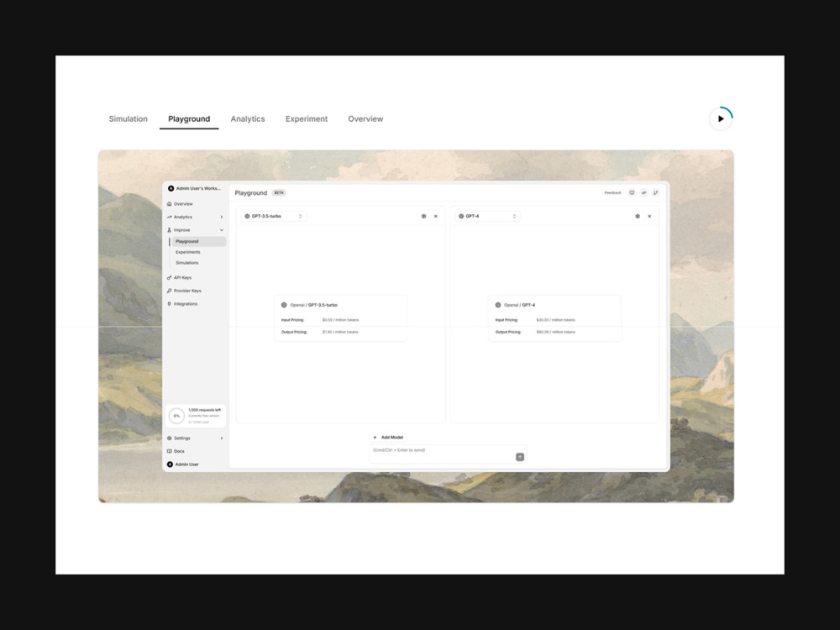840x630 pixels.
Task: Click the Overview home icon in the sidebar
Action: click(x=170, y=203)
